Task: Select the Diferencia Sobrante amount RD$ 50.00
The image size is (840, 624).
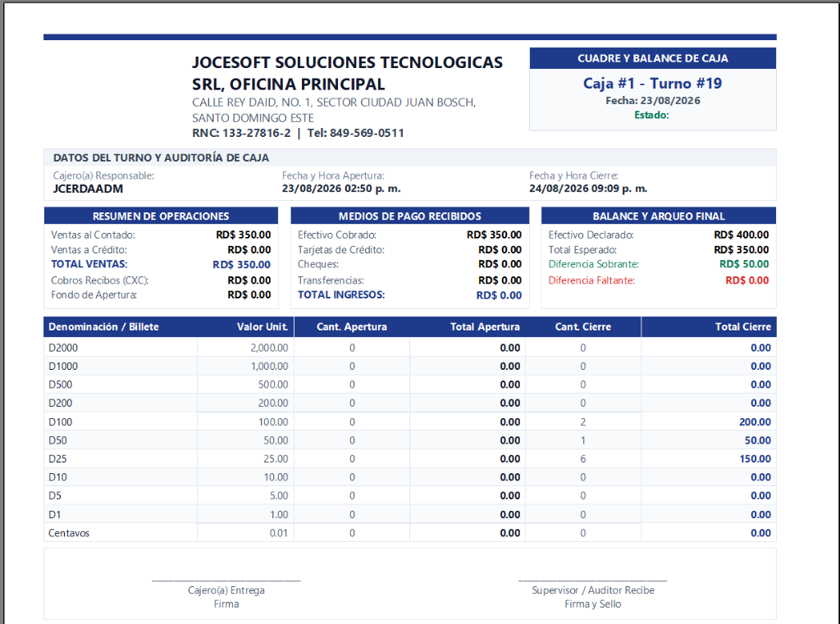Action: [744, 264]
